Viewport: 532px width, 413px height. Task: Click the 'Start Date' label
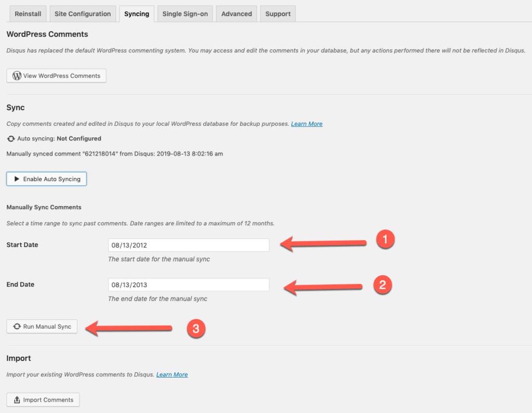[x=22, y=245]
